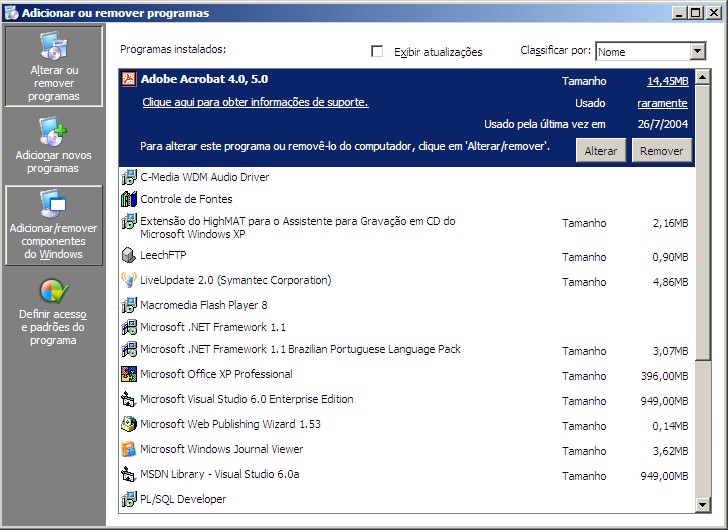This screenshot has height=530, width=728.
Task: Click the Web Publishing Wizard 1.53 icon
Action: [x=129, y=424]
